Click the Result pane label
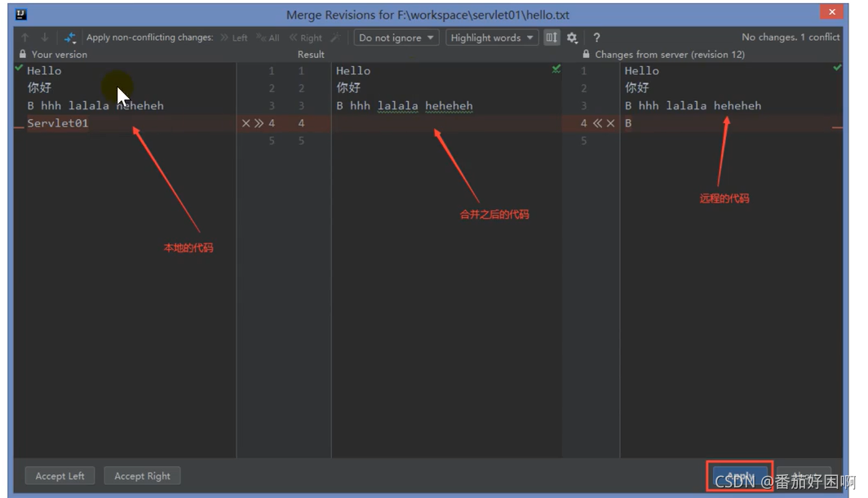 [311, 54]
